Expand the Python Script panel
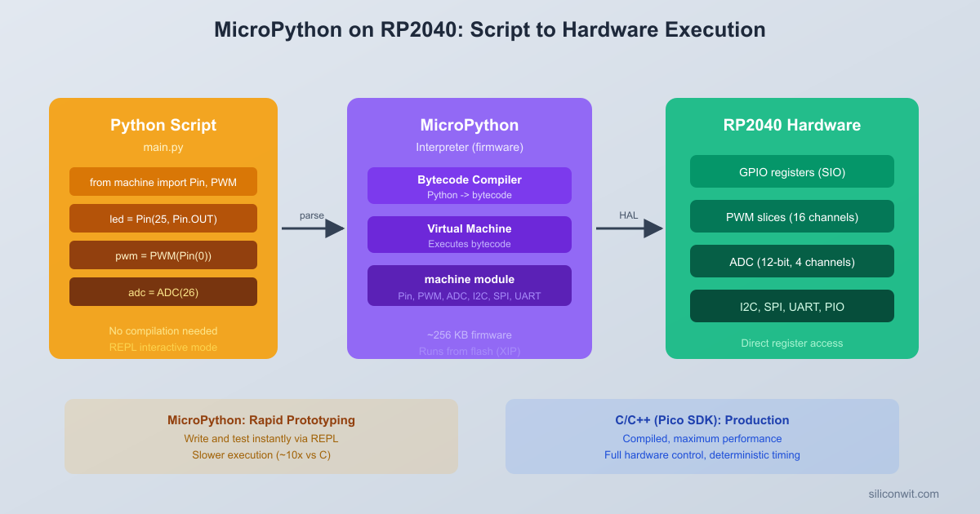The height and width of the screenshot is (514, 980). [x=163, y=125]
